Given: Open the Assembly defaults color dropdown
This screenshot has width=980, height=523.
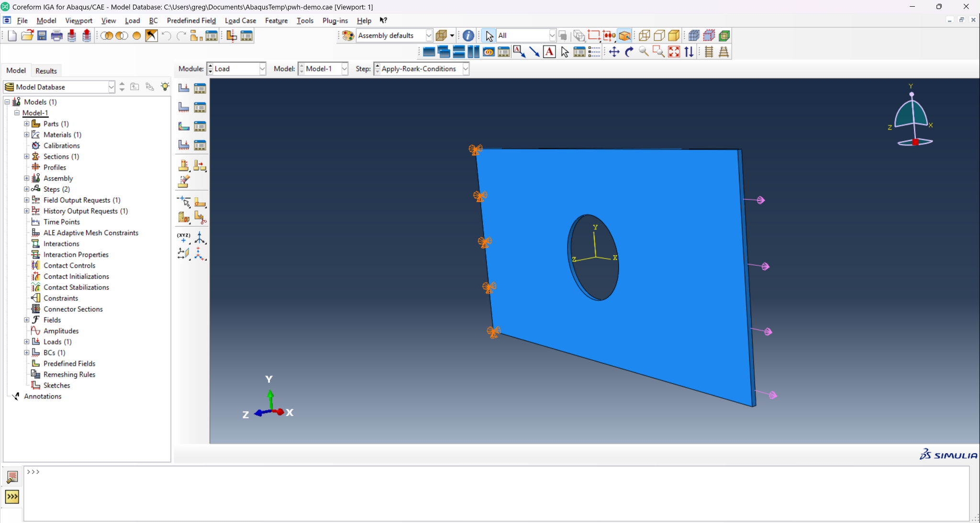Looking at the screenshot, I should [394, 36].
